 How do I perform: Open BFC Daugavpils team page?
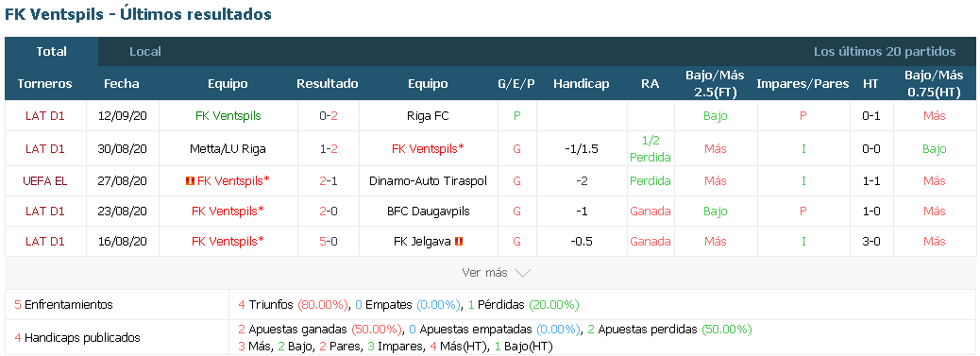(428, 211)
